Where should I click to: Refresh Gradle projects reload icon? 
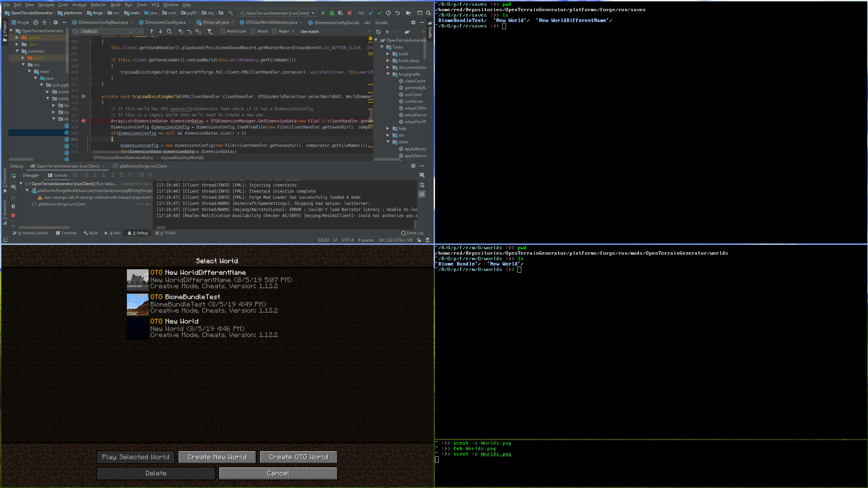(378, 32)
